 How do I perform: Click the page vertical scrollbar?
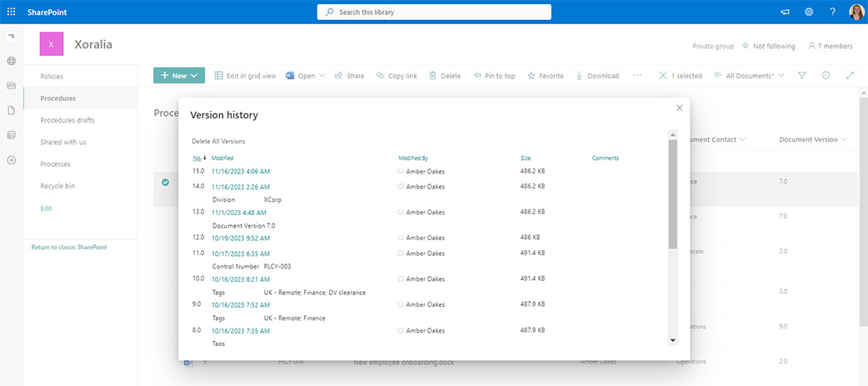[864, 212]
